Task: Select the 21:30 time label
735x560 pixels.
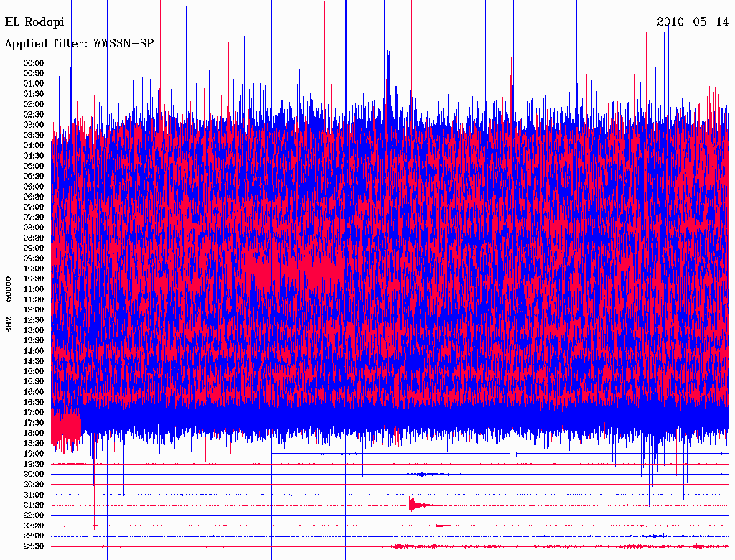Action: 34,505
